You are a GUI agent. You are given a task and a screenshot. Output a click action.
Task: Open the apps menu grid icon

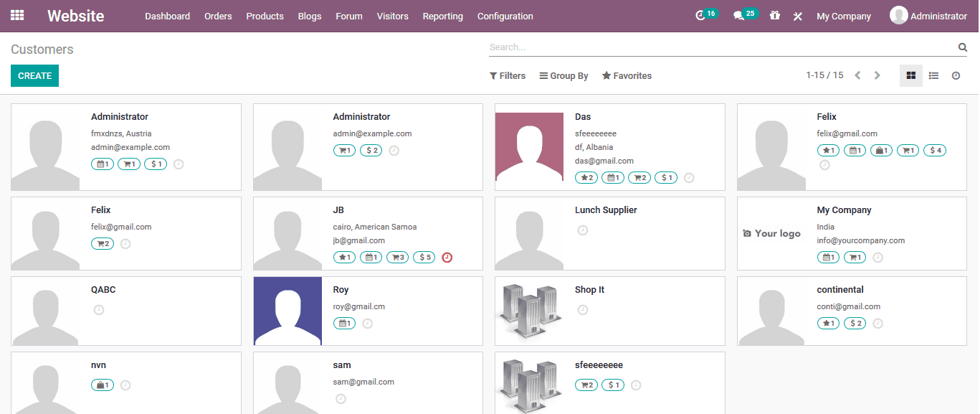pyautogui.click(x=16, y=15)
